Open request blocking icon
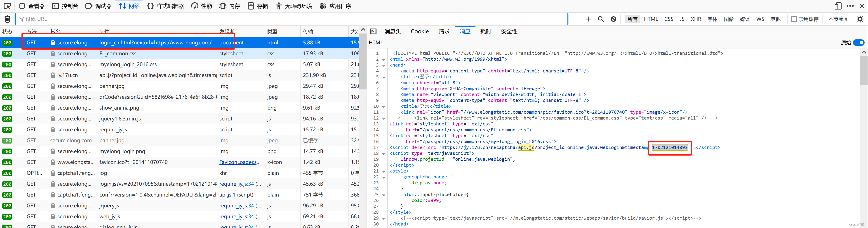Screen dimensions: 868x228 point(613,19)
